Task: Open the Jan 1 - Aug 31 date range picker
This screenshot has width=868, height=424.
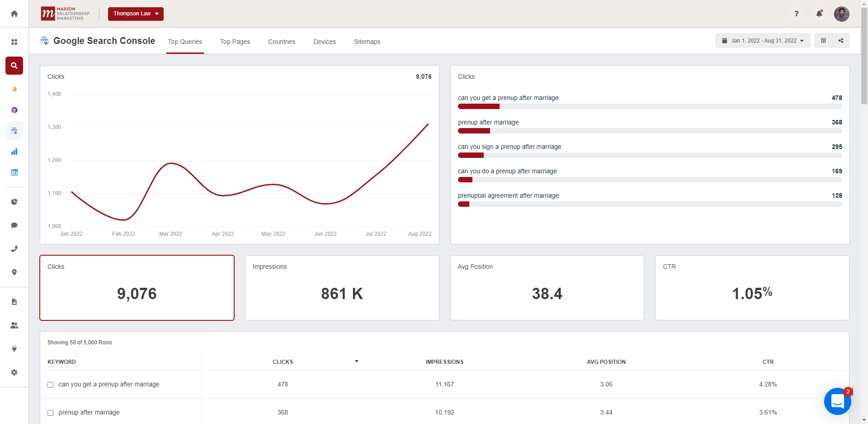Action: [x=762, y=41]
